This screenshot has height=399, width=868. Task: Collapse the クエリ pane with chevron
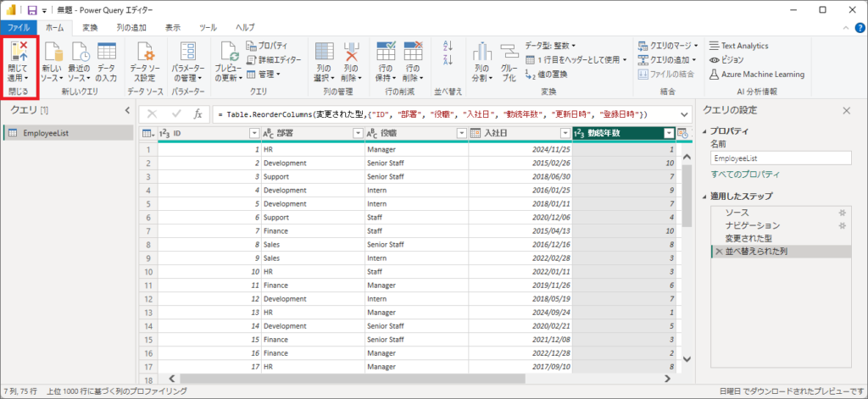click(127, 111)
